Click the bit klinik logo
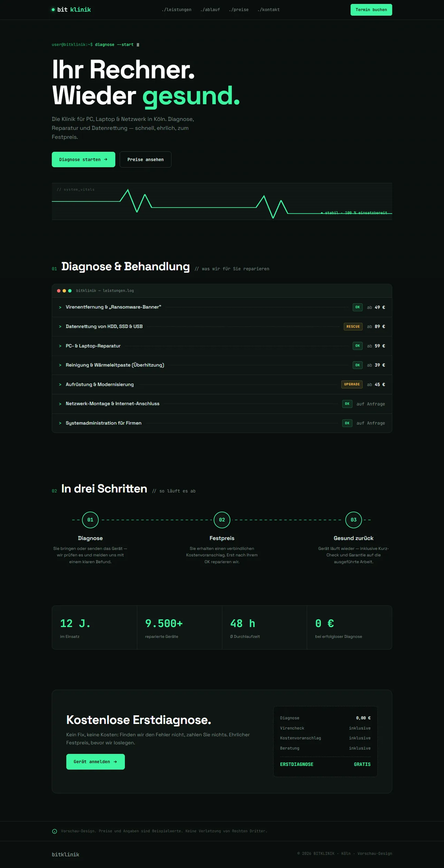 click(71, 10)
